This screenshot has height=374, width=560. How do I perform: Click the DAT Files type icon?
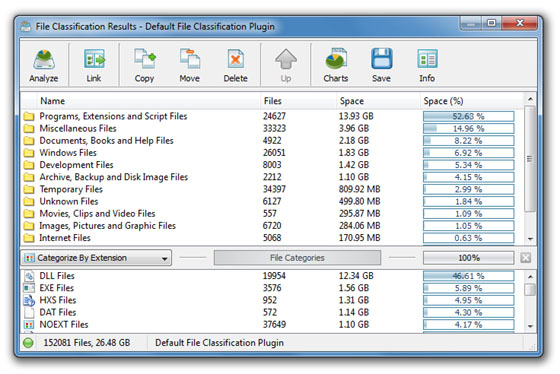coord(29,313)
